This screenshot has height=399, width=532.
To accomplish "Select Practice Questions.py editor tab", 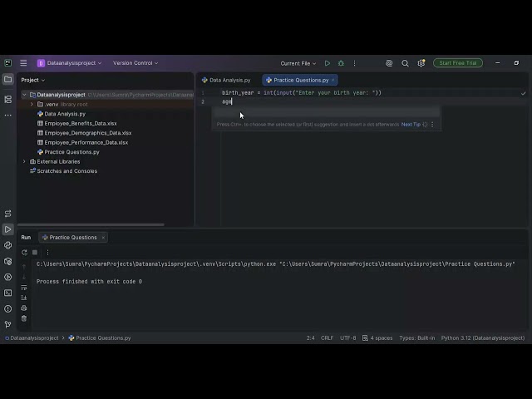I will (x=301, y=80).
